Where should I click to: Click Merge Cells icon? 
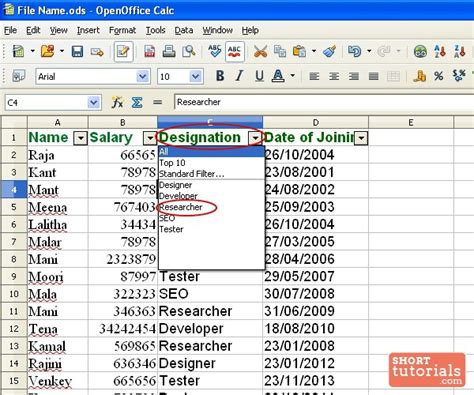393,77
